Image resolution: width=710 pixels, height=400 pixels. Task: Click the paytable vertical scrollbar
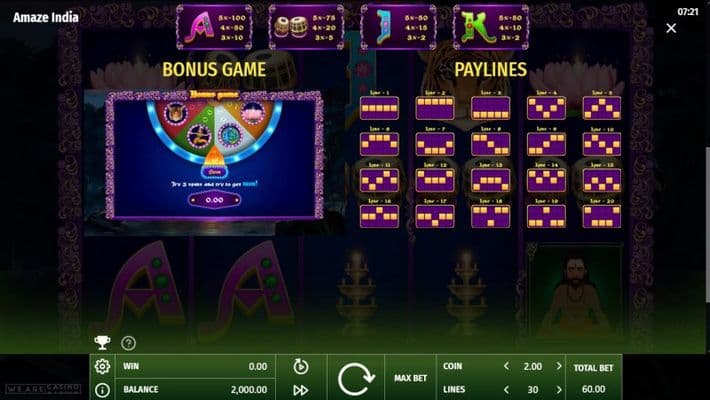[x=707, y=224]
